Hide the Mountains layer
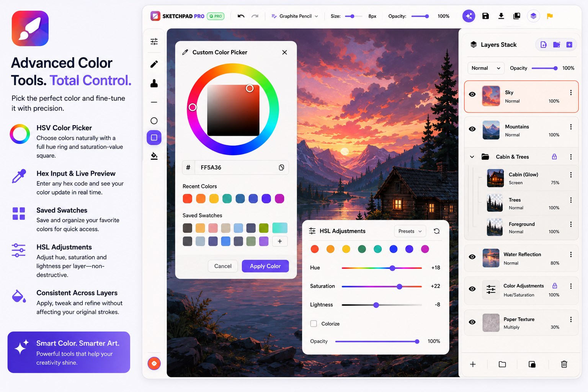 tap(472, 129)
